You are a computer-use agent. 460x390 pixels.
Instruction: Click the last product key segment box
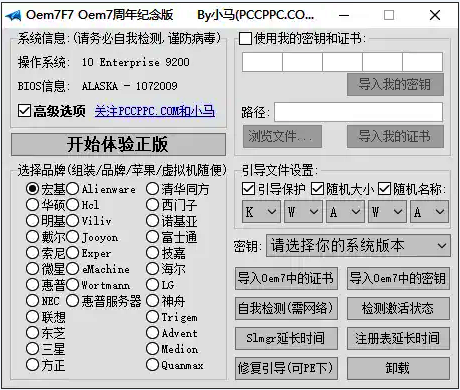423,62
